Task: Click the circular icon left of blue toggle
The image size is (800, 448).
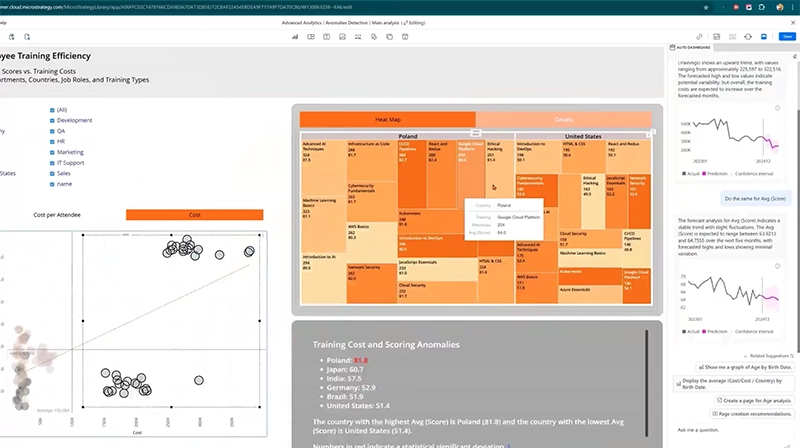Action: pyautogui.click(x=748, y=37)
